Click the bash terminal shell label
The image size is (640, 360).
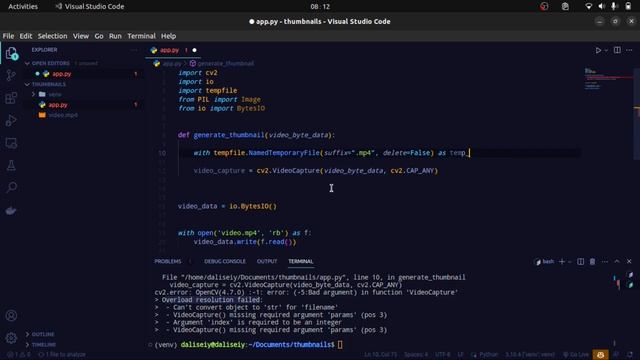544,262
